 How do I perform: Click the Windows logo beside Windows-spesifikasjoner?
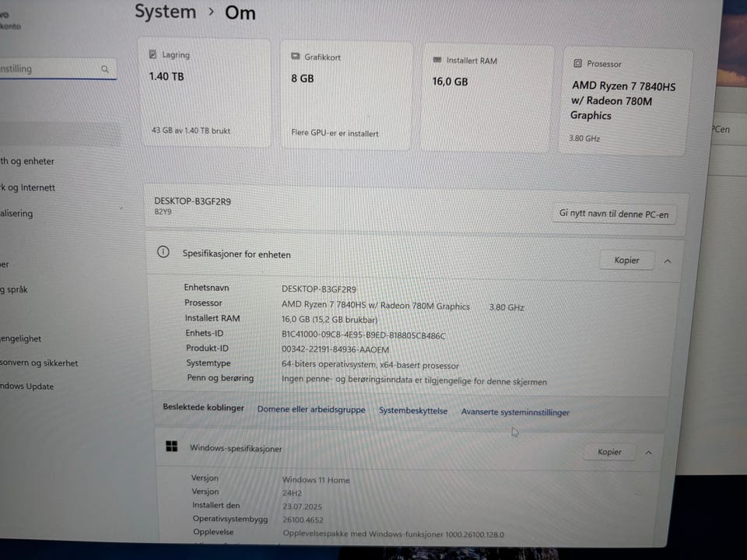171,446
